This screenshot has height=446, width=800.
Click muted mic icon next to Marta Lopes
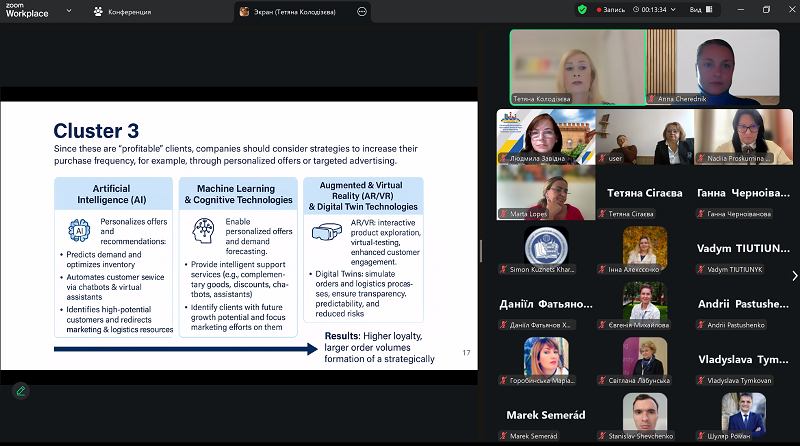pos(503,214)
